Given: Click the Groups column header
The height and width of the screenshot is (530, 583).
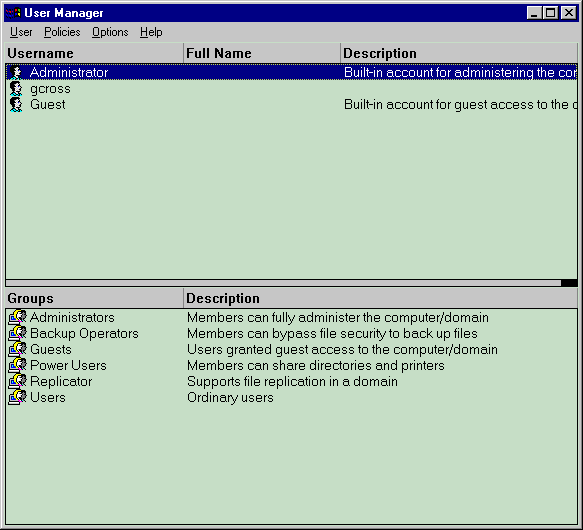Looking at the screenshot, I should point(94,298).
